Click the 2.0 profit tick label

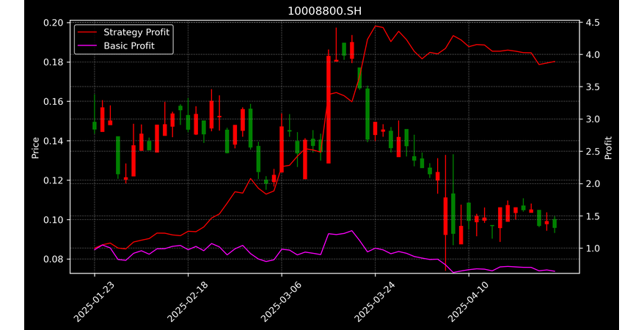pyautogui.click(x=592, y=183)
